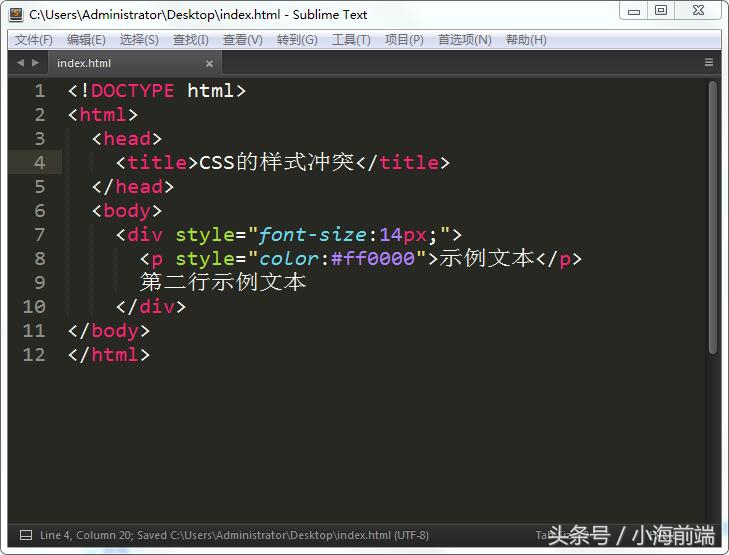Open the 文件(F) menu
The image size is (729, 555).
(34, 40)
